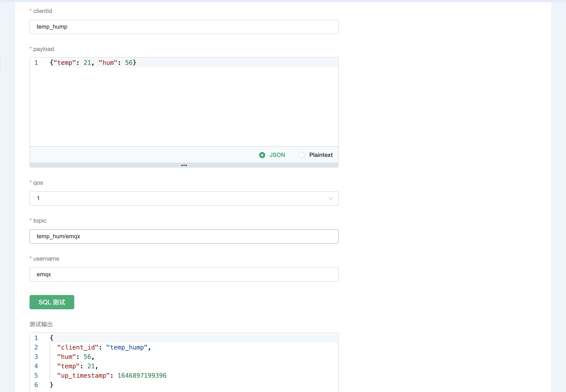This screenshot has width=566, height=392.
Task: Click the up_timestamp value in test output
Action: click(x=142, y=375)
